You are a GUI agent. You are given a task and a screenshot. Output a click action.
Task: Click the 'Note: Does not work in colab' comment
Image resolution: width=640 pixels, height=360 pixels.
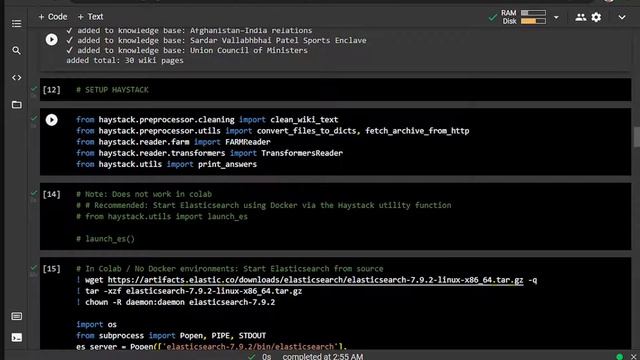tap(144, 194)
